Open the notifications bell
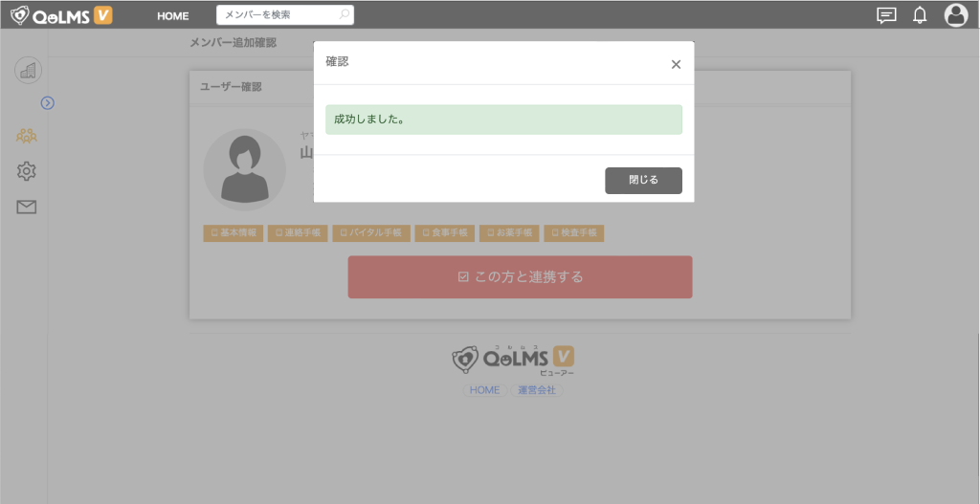980x504 pixels. [x=920, y=15]
